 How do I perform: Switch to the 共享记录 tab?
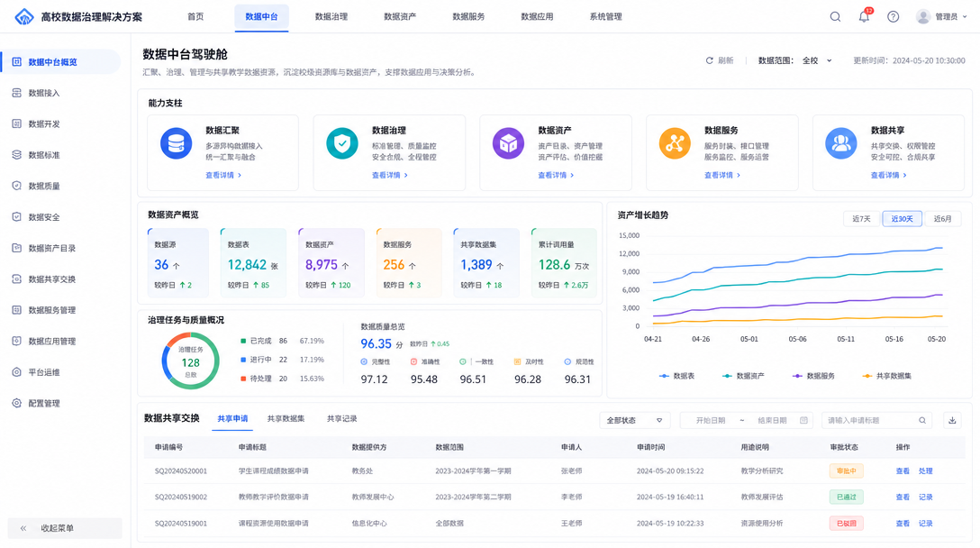tap(342, 418)
